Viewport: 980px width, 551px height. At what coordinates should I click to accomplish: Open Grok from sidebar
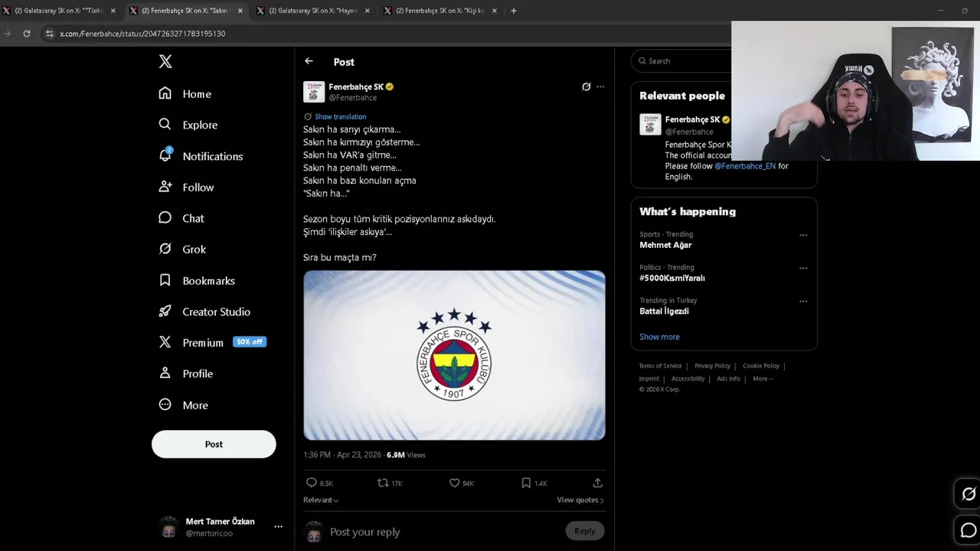pos(182,249)
